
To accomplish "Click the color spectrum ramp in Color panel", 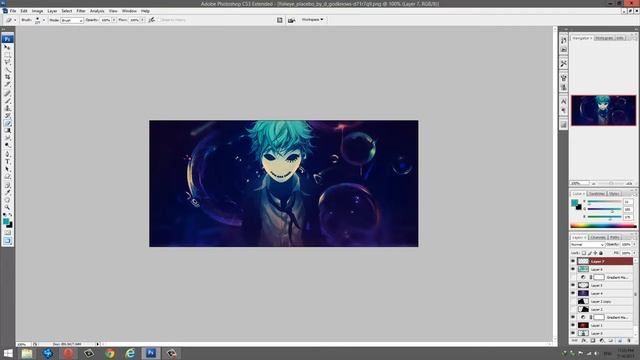I will pos(603,226).
